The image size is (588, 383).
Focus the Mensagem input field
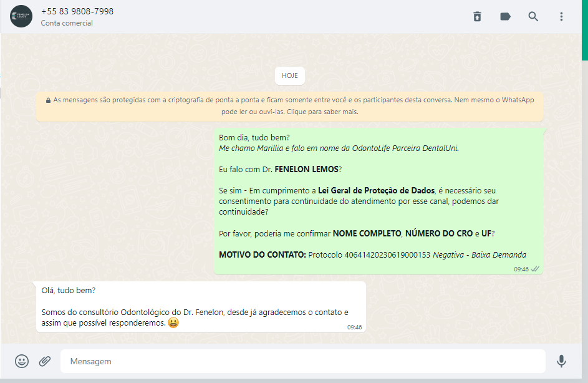[303, 361]
